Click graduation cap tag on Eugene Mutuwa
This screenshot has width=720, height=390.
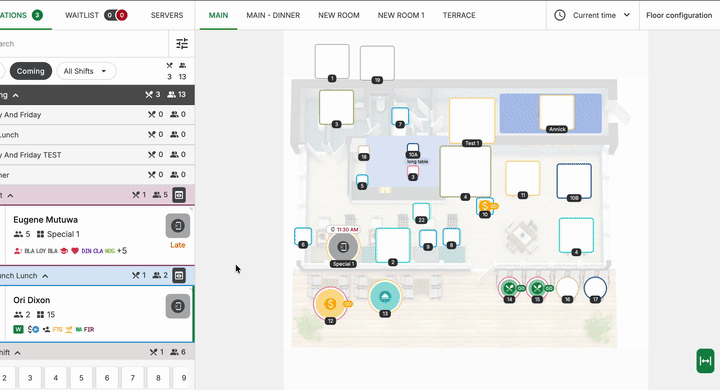[x=64, y=251]
